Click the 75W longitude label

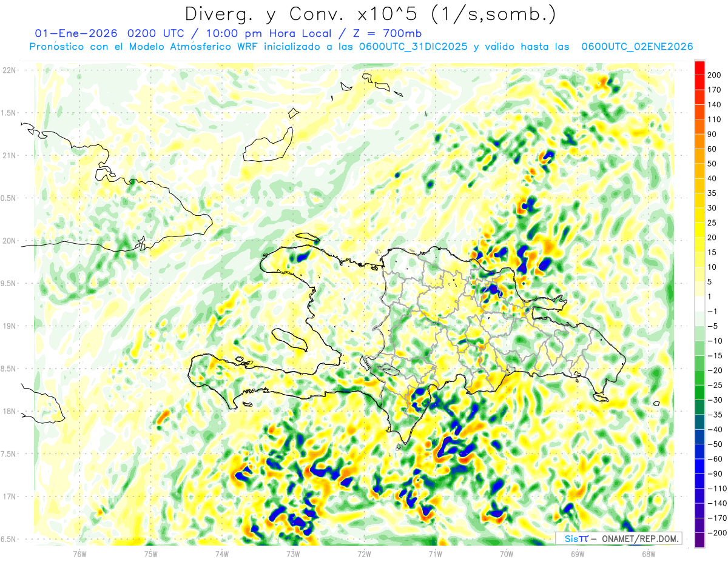pyautogui.click(x=150, y=554)
